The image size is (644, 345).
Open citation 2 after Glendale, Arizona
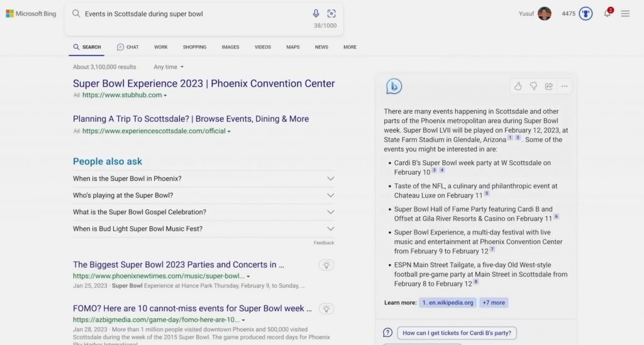[x=518, y=138]
